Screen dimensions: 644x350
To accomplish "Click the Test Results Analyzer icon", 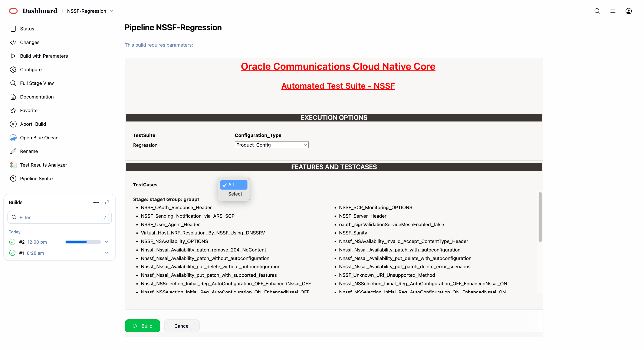I will pos(13,165).
